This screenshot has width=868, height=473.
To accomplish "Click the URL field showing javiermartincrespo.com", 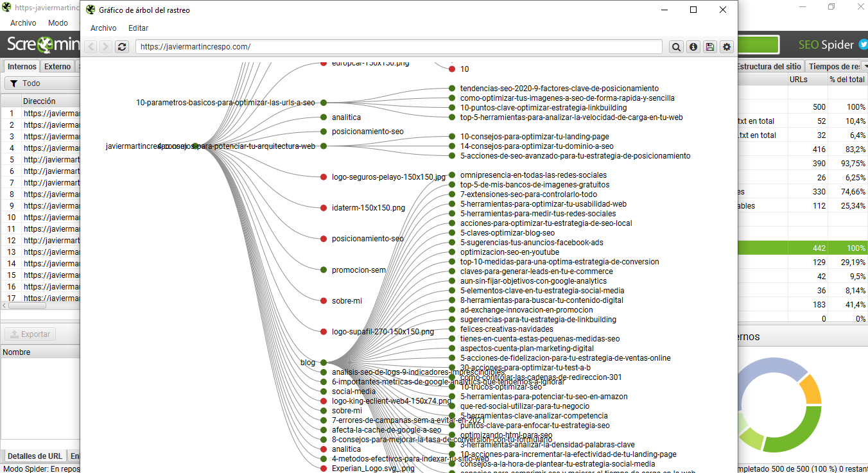I will click(399, 47).
